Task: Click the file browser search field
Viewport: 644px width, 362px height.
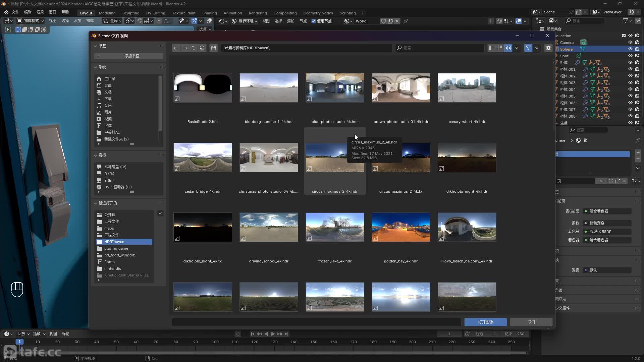Action: 440,48
